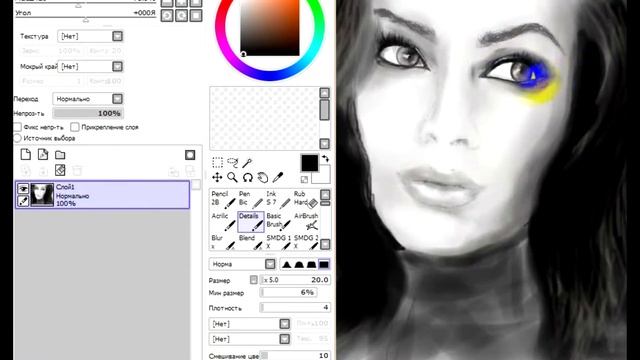Choose the Blend brush
The height and width of the screenshot is (360, 640).
tap(251, 242)
